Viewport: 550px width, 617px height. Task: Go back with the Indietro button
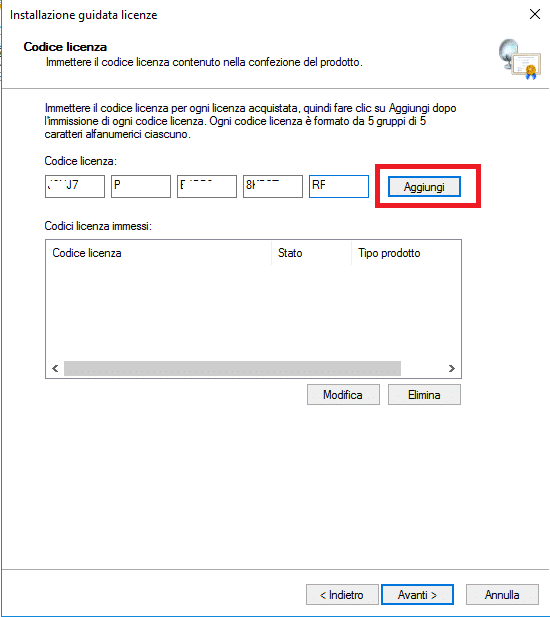[x=342, y=595]
